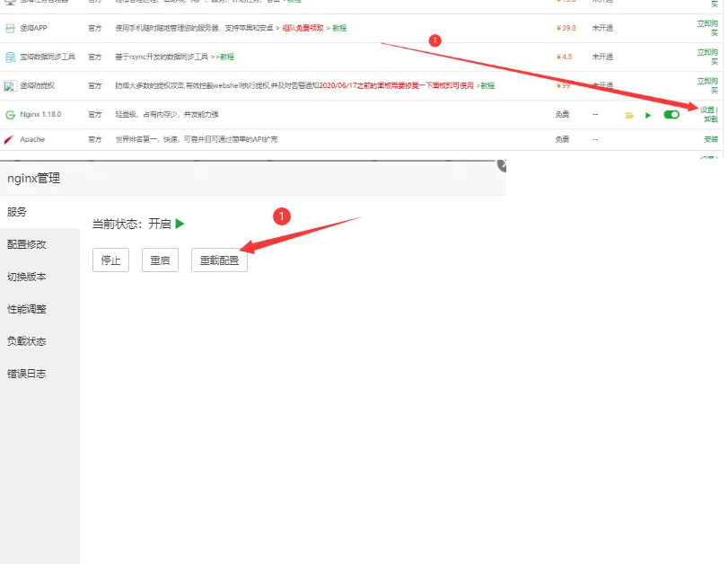Click the play status icon in Nginx row

point(648,115)
